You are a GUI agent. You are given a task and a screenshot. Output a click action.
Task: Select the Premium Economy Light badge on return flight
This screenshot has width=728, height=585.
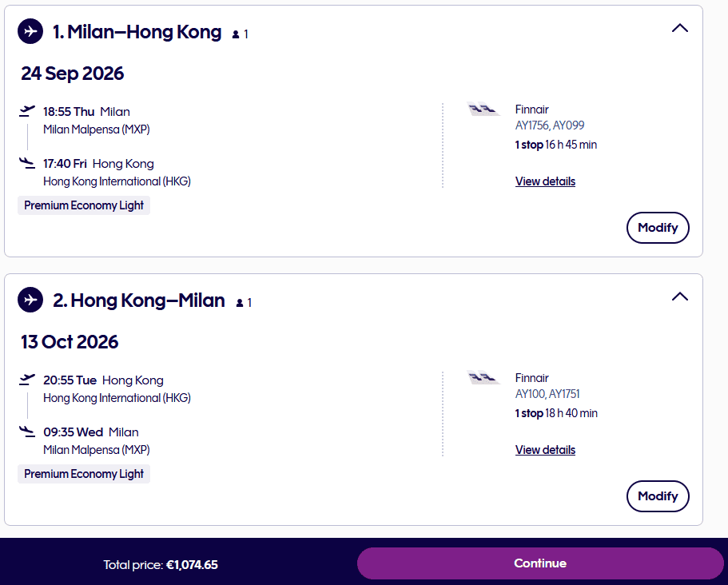click(x=83, y=474)
